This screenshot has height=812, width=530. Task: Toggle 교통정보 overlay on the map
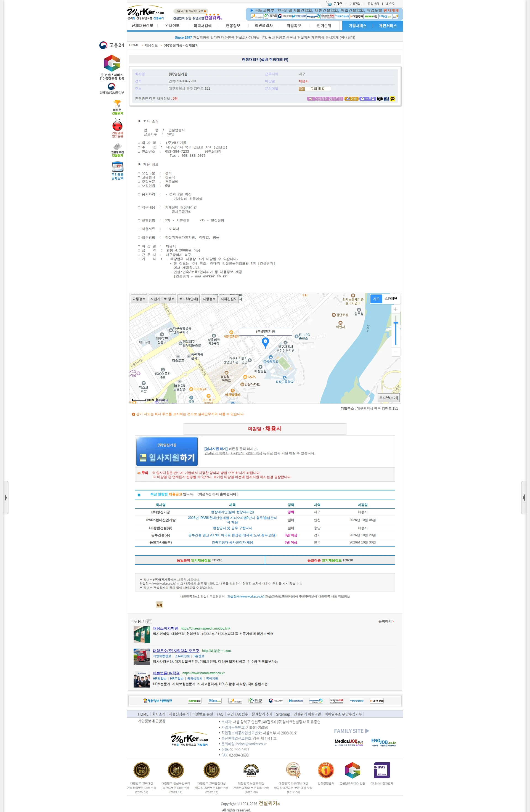click(x=139, y=299)
